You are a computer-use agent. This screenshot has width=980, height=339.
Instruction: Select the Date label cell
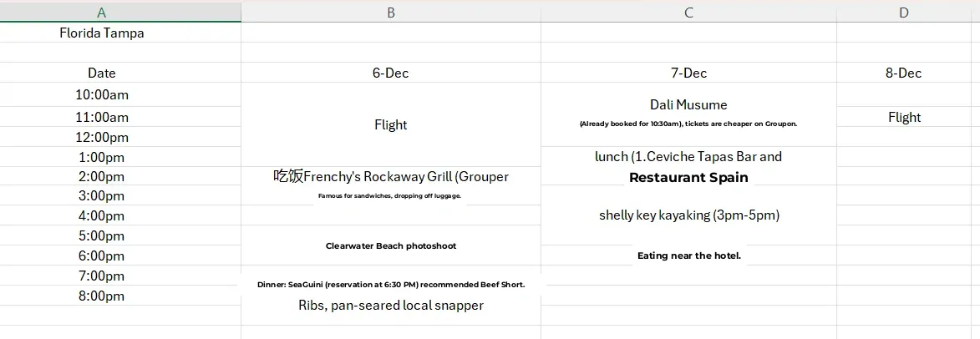click(x=102, y=73)
